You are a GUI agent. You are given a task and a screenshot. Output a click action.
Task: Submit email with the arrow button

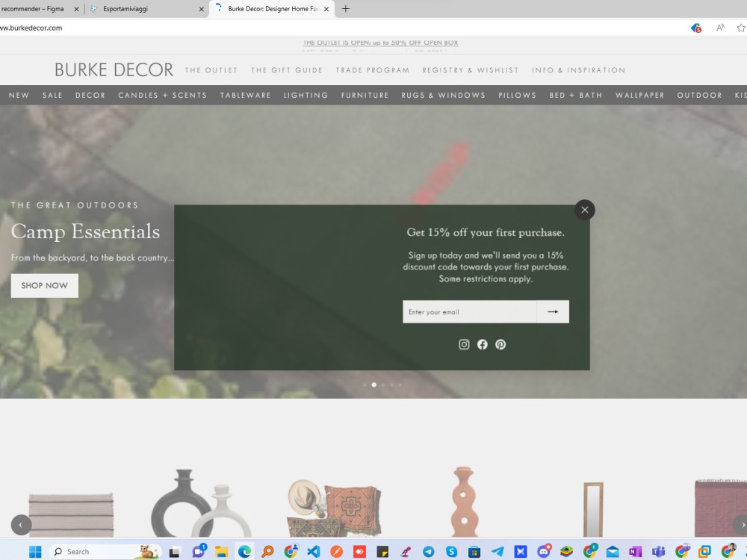coord(553,311)
